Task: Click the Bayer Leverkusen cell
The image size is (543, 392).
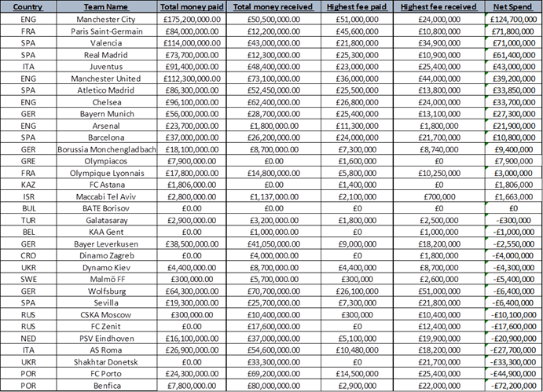Action: [106, 244]
